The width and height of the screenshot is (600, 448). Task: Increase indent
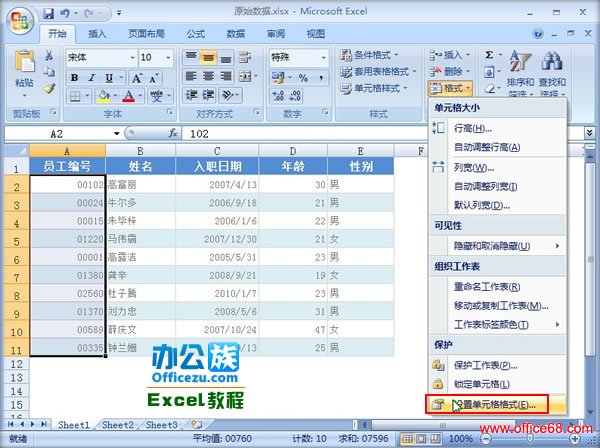(208, 95)
